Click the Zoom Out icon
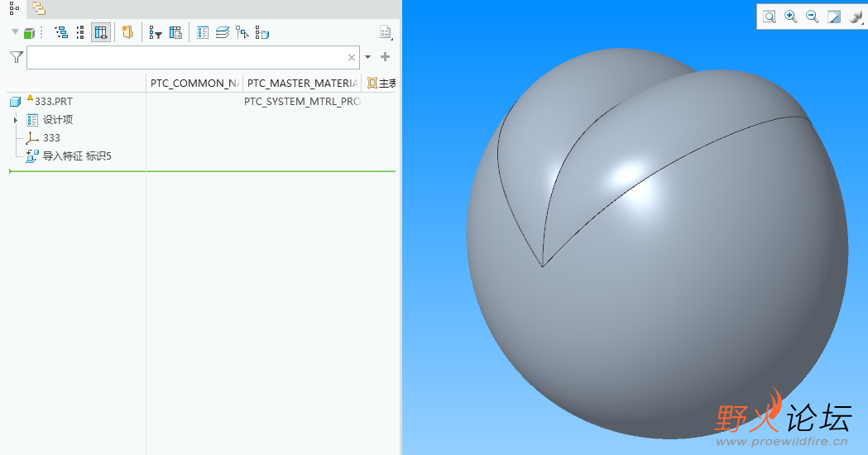The width and height of the screenshot is (868, 455). 812,17
